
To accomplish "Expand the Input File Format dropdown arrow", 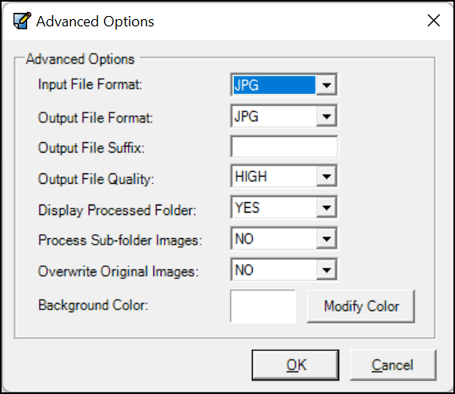I will tap(326, 85).
